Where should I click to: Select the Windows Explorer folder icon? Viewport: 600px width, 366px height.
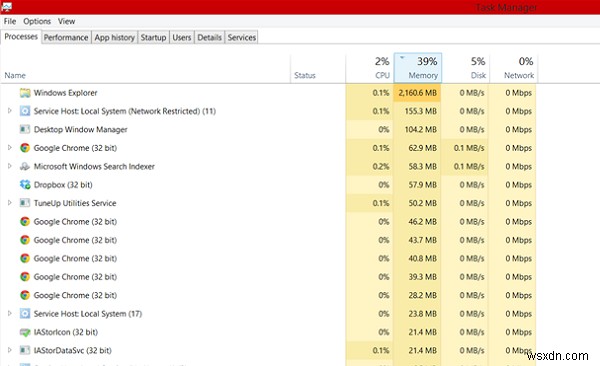coord(25,93)
